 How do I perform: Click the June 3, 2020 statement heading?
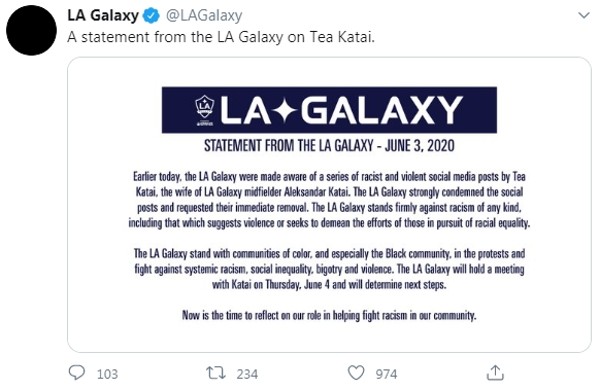click(329, 146)
